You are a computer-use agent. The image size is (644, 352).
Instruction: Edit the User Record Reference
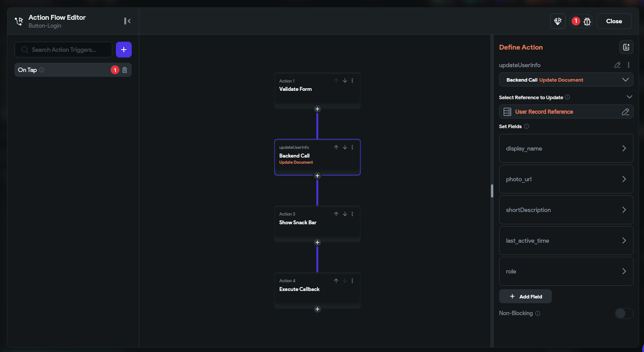tap(626, 111)
